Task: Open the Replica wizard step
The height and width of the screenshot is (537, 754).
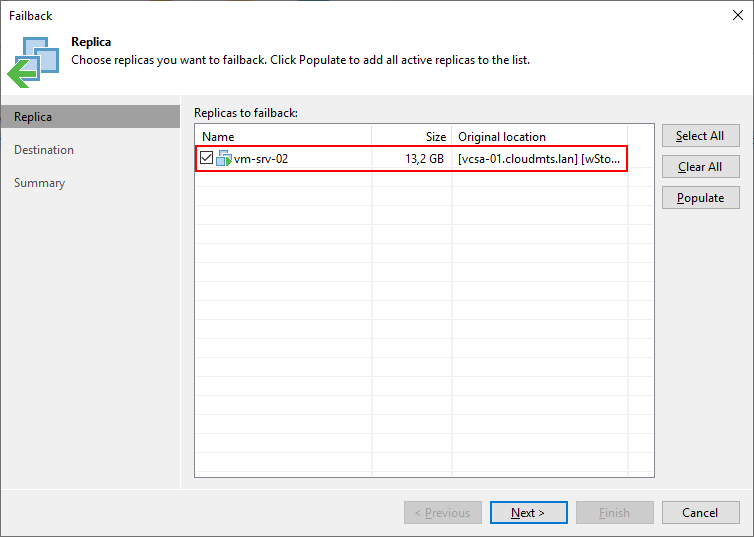Action: click(x=33, y=117)
